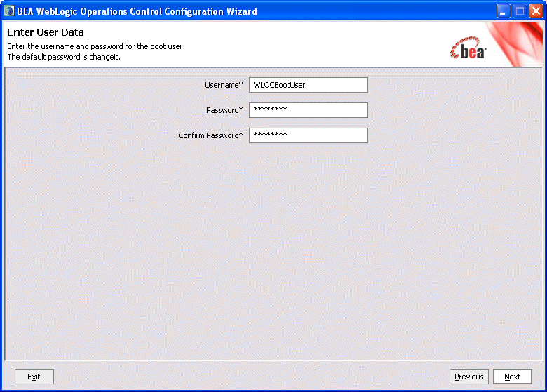Return to the Previous wizard step

469,377
